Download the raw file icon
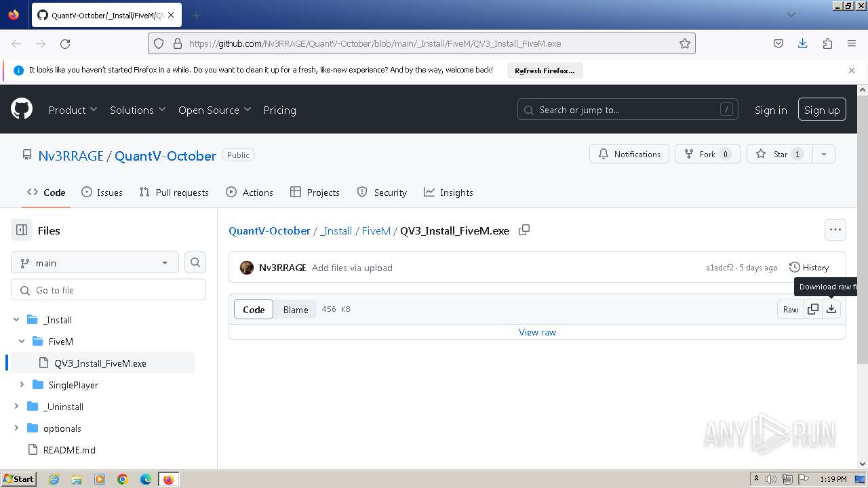This screenshot has width=868, height=488. (x=831, y=309)
